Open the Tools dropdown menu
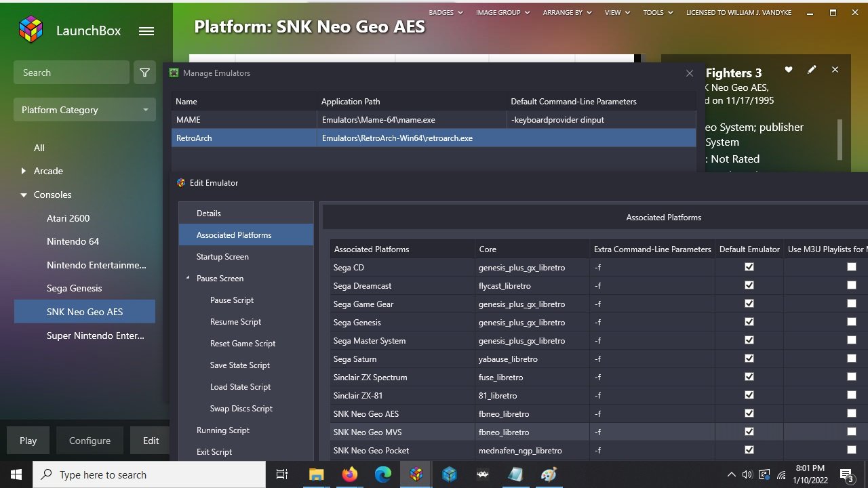This screenshot has height=488, width=868. click(658, 12)
